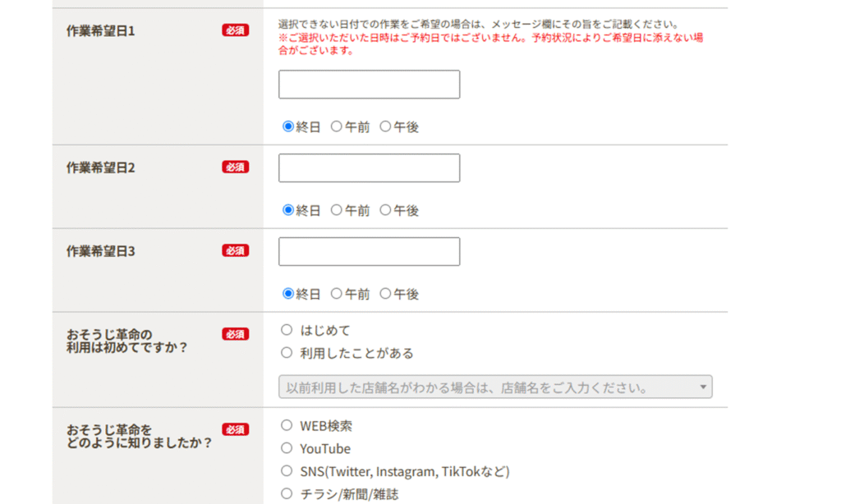Select 午後 for 作業希望日1
Image resolution: width=841 pixels, height=504 pixels.
click(x=385, y=126)
